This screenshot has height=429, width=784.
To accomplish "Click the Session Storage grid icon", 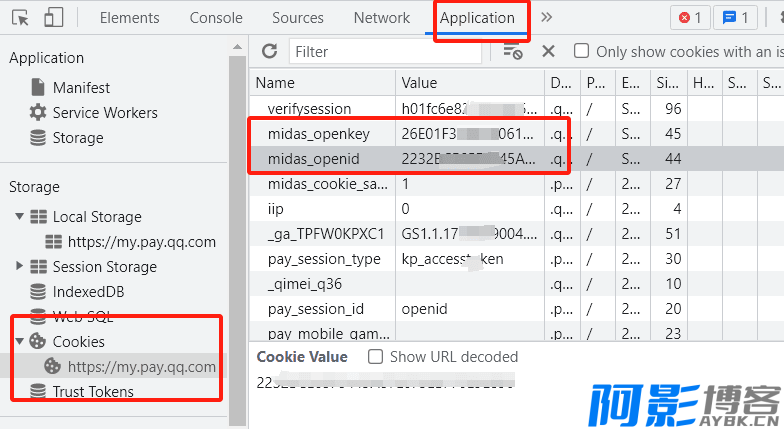I will pos(38,266).
